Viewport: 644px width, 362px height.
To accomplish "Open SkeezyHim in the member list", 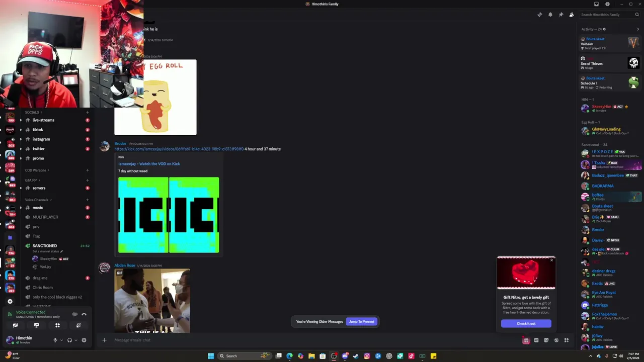I will pyautogui.click(x=611, y=108).
